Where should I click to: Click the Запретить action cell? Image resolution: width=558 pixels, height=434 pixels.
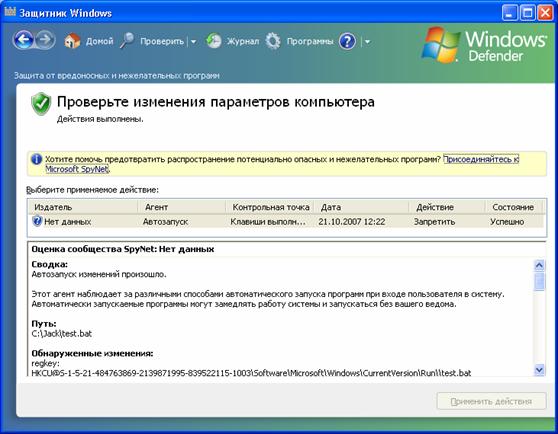pos(434,222)
